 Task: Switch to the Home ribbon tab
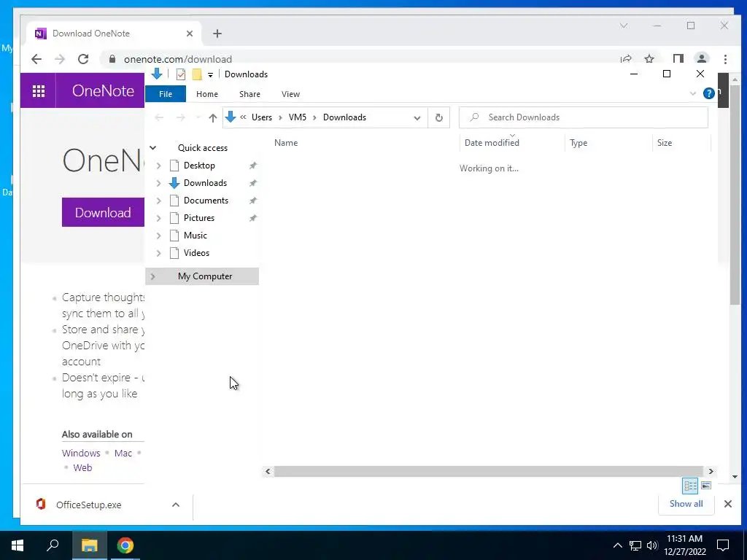(206, 94)
